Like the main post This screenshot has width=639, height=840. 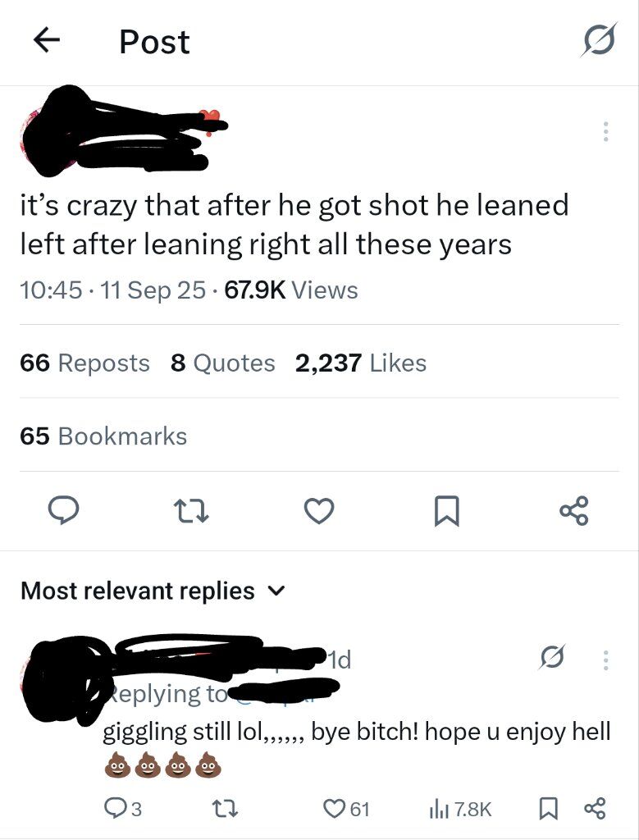click(318, 512)
